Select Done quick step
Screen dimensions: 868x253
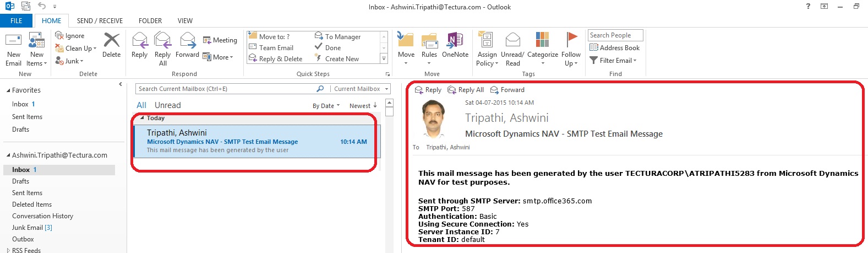(327, 47)
